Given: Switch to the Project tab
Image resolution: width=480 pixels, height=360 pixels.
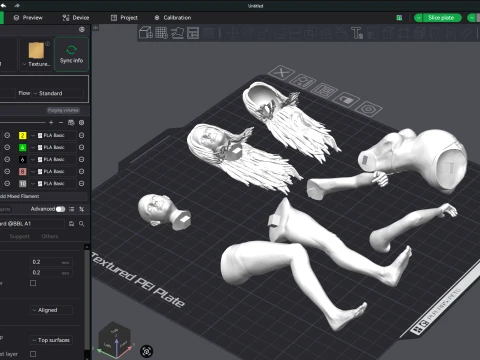Looking at the screenshot, I should pos(124,18).
